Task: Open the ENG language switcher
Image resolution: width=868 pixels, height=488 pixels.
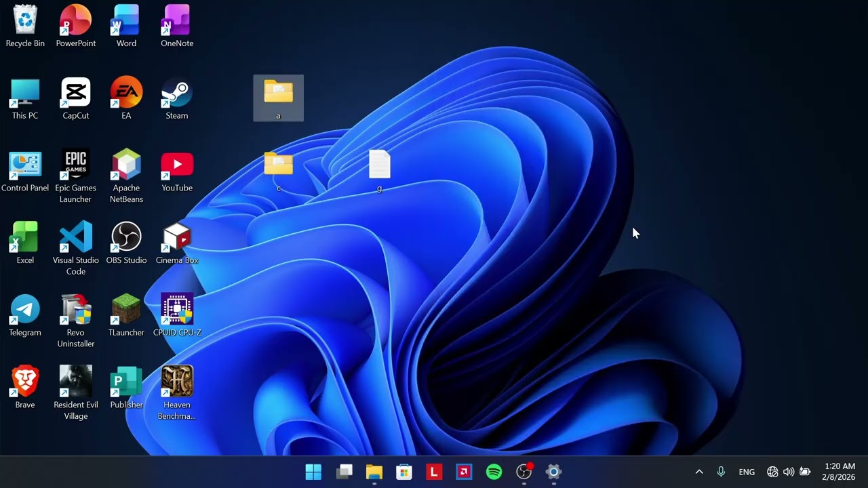Action: click(747, 472)
